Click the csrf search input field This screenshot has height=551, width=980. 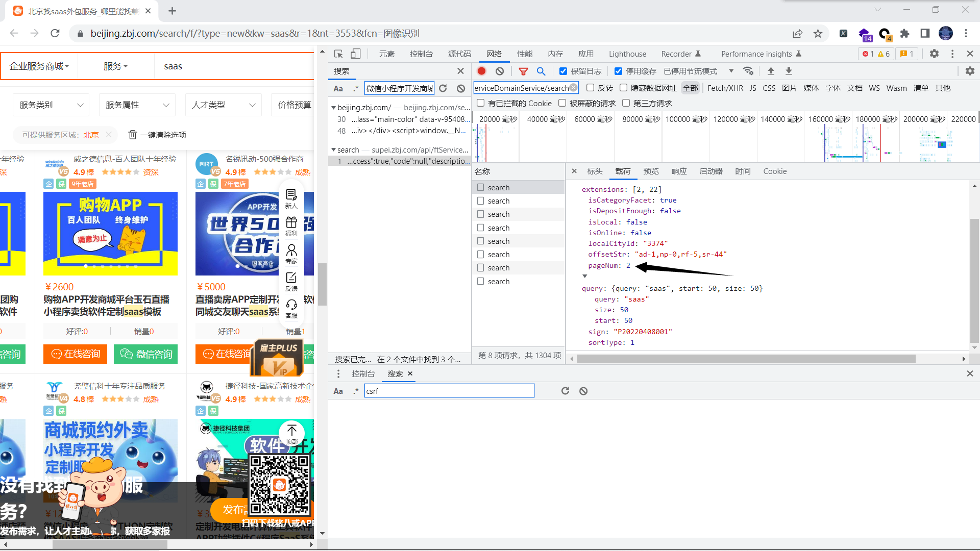[x=449, y=391]
